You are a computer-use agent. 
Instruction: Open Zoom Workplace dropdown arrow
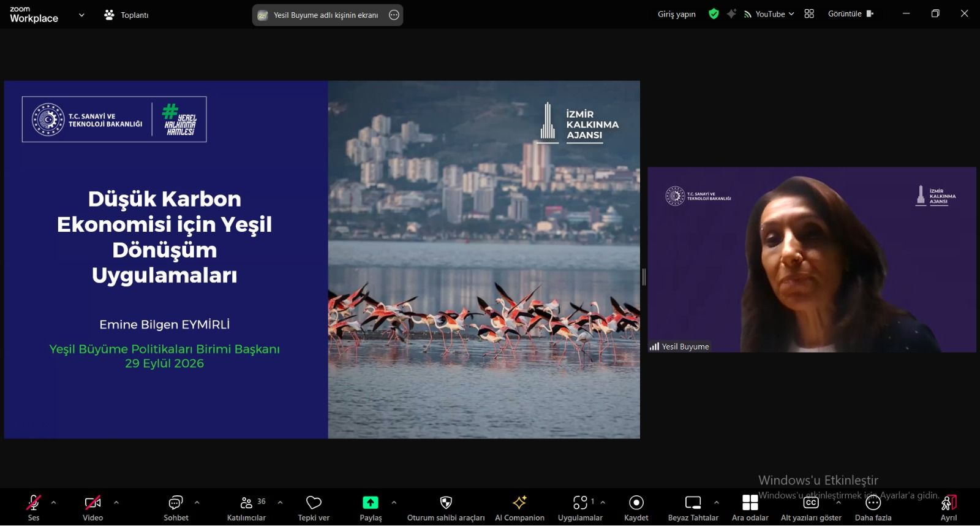click(x=81, y=15)
